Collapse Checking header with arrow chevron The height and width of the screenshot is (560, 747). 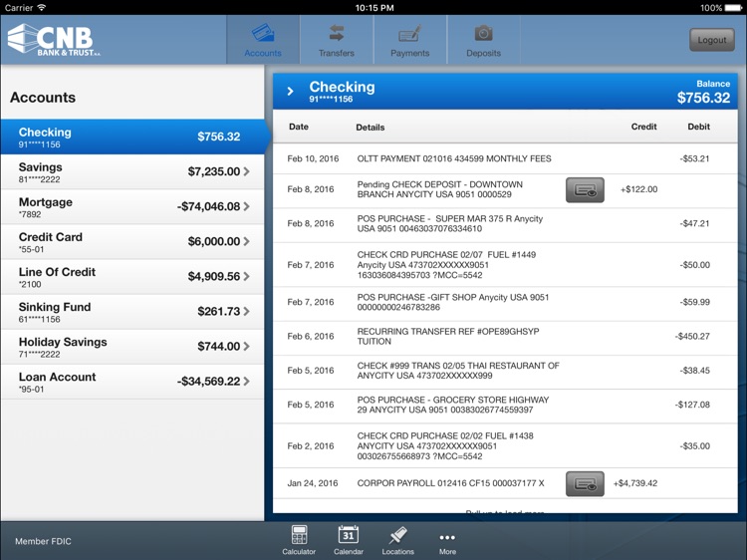(x=290, y=91)
